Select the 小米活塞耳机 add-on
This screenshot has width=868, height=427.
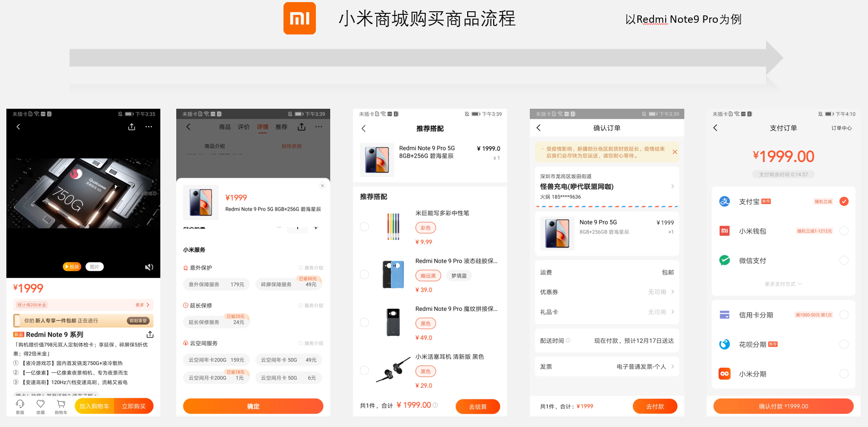[365, 370]
